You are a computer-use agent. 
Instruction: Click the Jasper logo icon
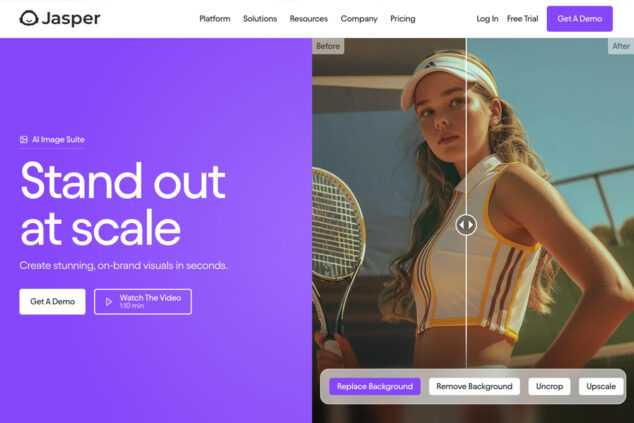tap(29, 18)
